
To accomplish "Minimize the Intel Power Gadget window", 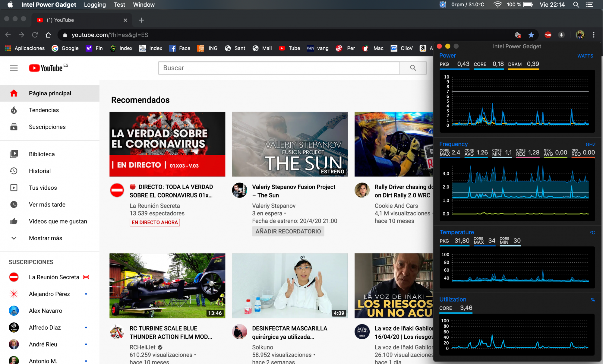I will pyautogui.click(x=448, y=46).
